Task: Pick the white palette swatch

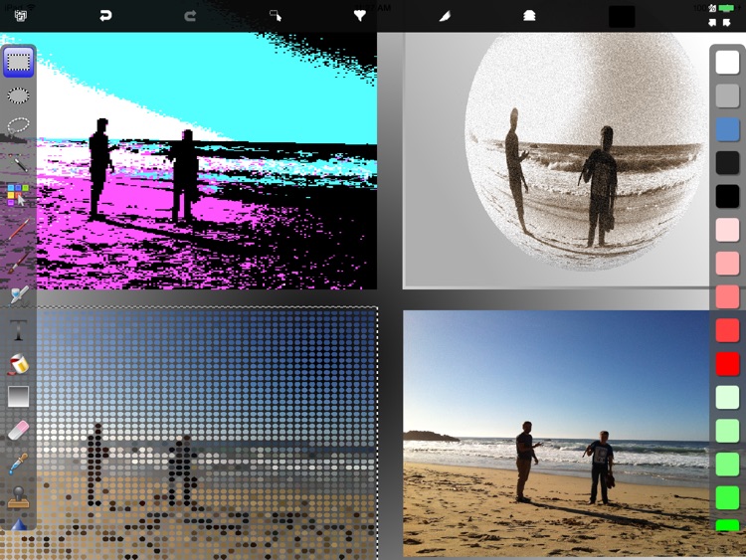Action: tap(727, 63)
